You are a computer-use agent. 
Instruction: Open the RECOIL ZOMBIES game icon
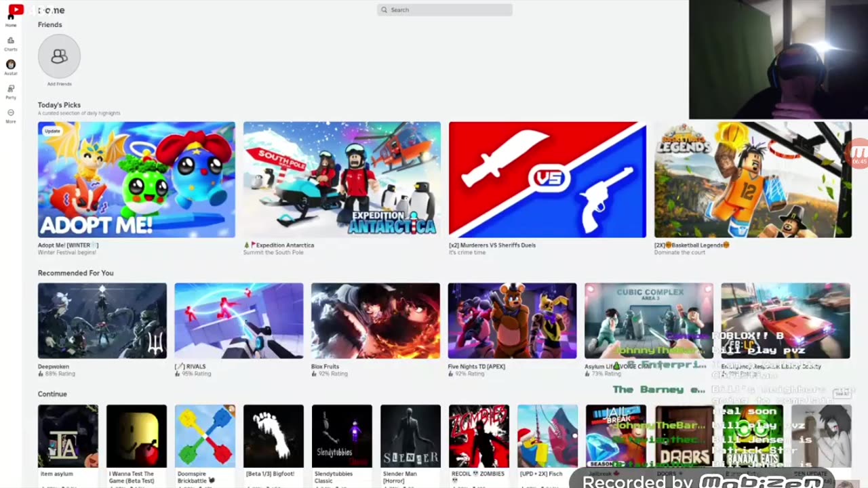tap(479, 436)
